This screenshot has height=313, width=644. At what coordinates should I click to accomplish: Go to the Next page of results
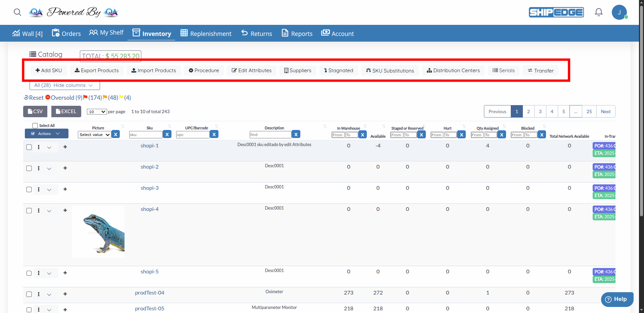tap(605, 111)
